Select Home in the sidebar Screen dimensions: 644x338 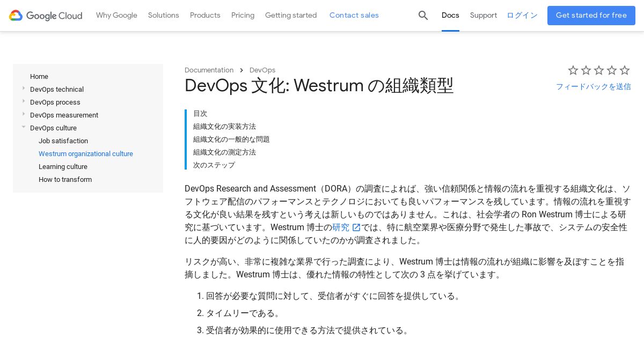[39, 77]
